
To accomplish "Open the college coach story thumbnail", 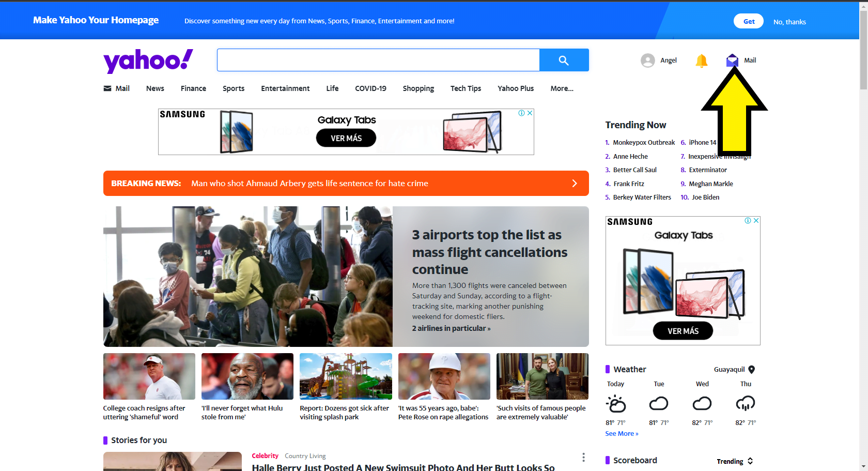I will click(x=149, y=376).
